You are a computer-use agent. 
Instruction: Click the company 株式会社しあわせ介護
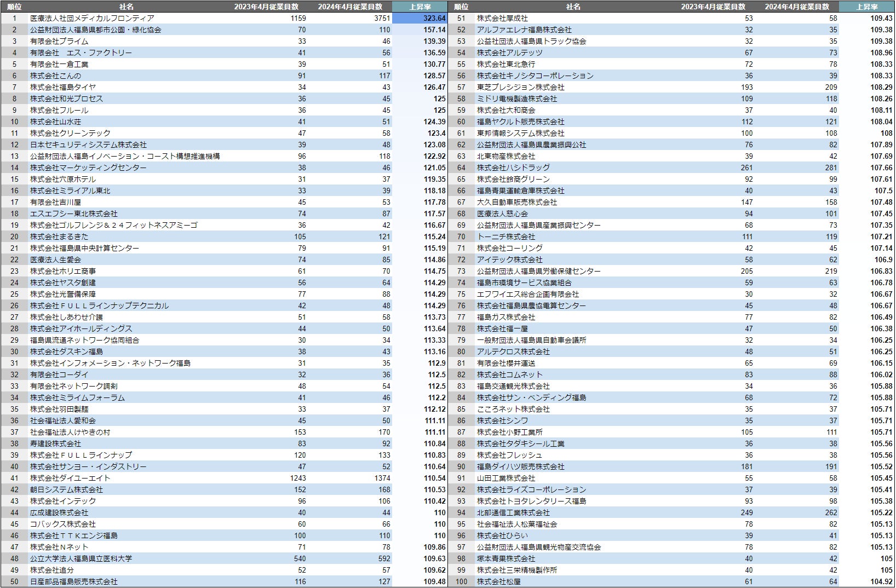point(66,317)
